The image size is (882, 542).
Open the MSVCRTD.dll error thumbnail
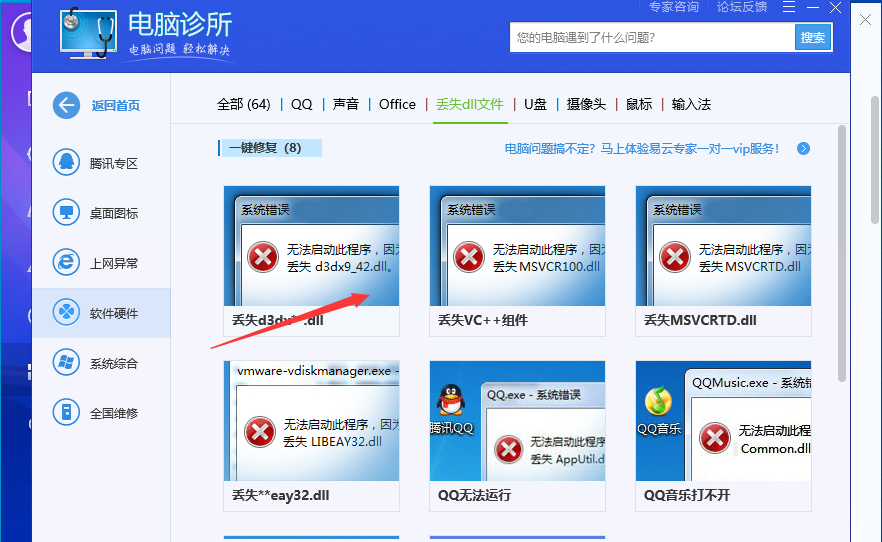723,246
